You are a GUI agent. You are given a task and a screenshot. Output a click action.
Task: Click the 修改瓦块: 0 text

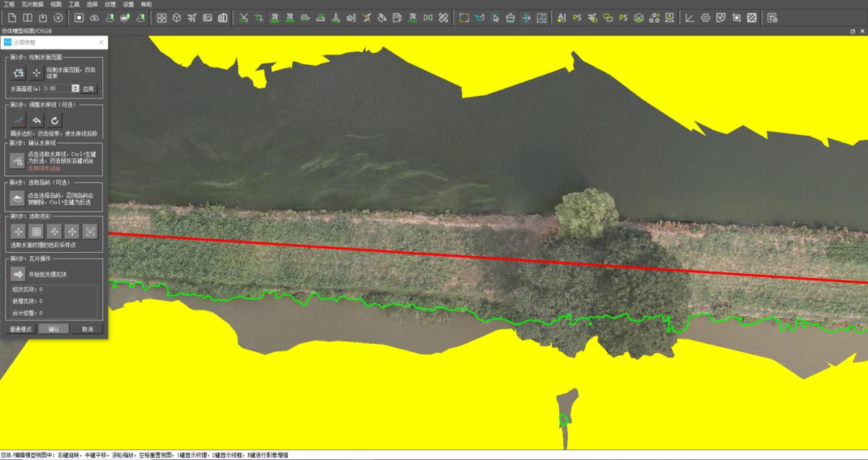click(27, 290)
